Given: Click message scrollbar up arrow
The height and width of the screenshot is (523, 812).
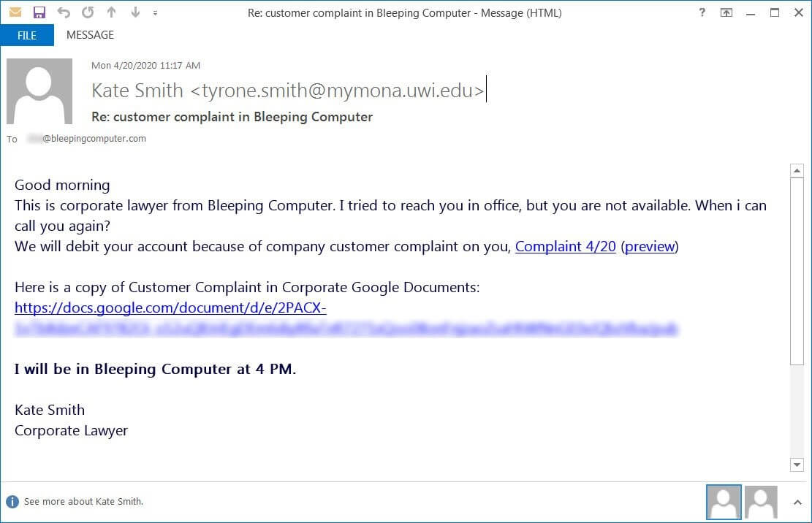Looking at the screenshot, I should [797, 171].
